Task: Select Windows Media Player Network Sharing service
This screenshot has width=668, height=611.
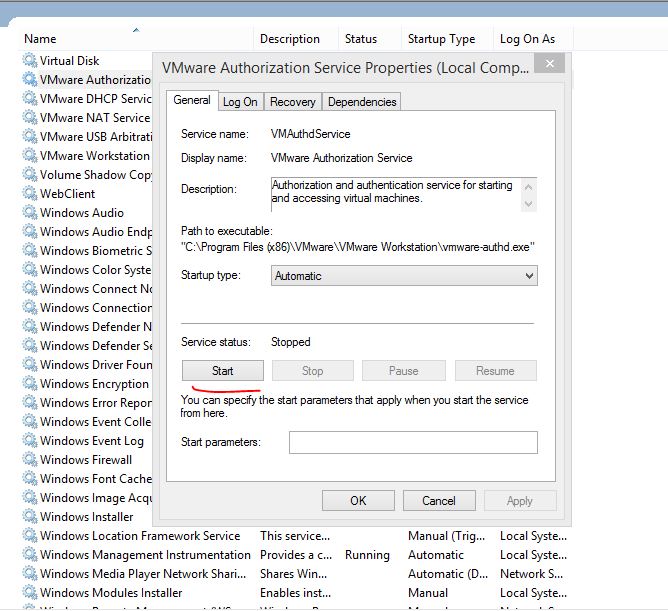Action: coord(143,574)
